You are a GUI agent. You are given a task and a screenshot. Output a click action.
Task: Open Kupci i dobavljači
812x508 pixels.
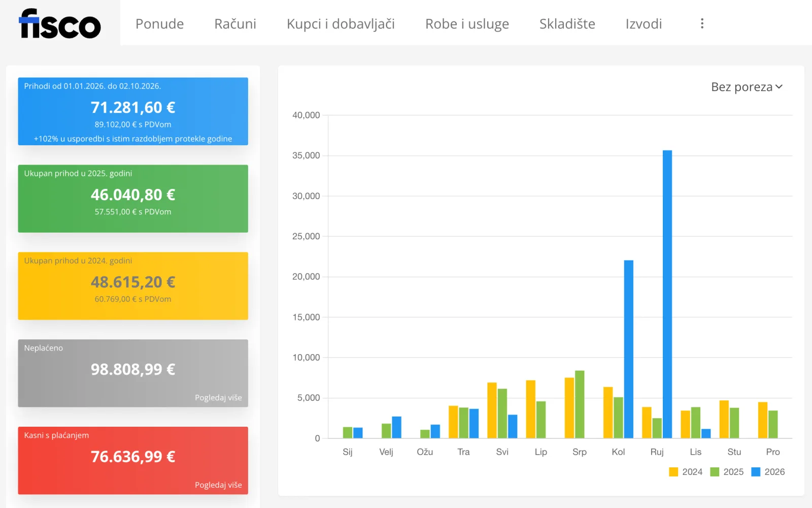(x=341, y=24)
